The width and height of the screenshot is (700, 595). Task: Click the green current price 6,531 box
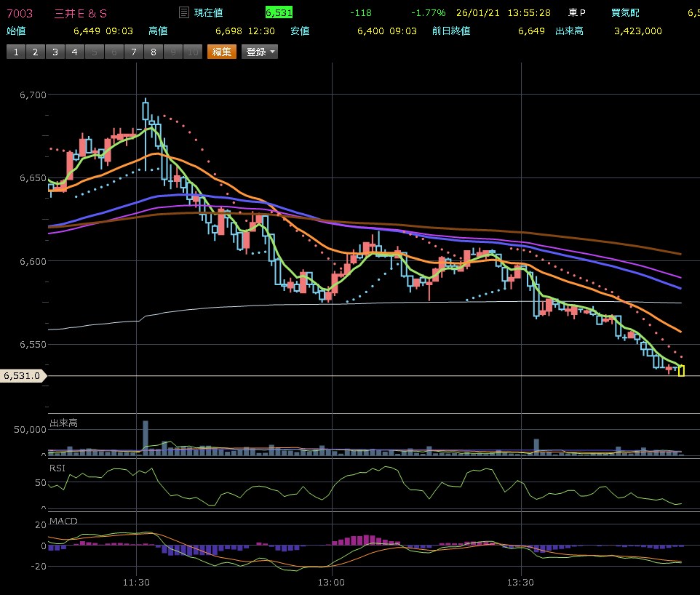(279, 13)
